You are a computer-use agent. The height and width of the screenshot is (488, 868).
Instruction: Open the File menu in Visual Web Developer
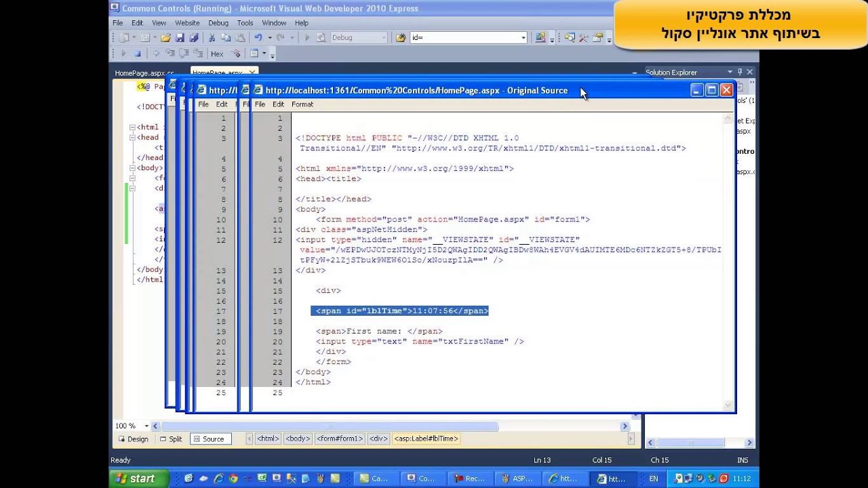click(118, 22)
